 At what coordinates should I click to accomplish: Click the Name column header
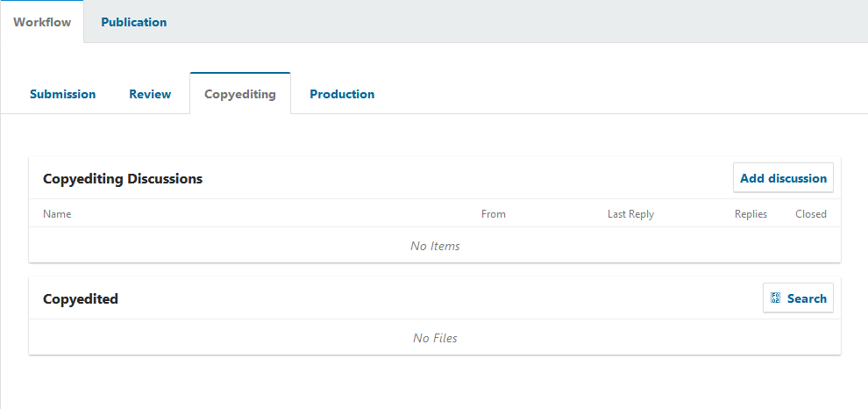(x=57, y=214)
